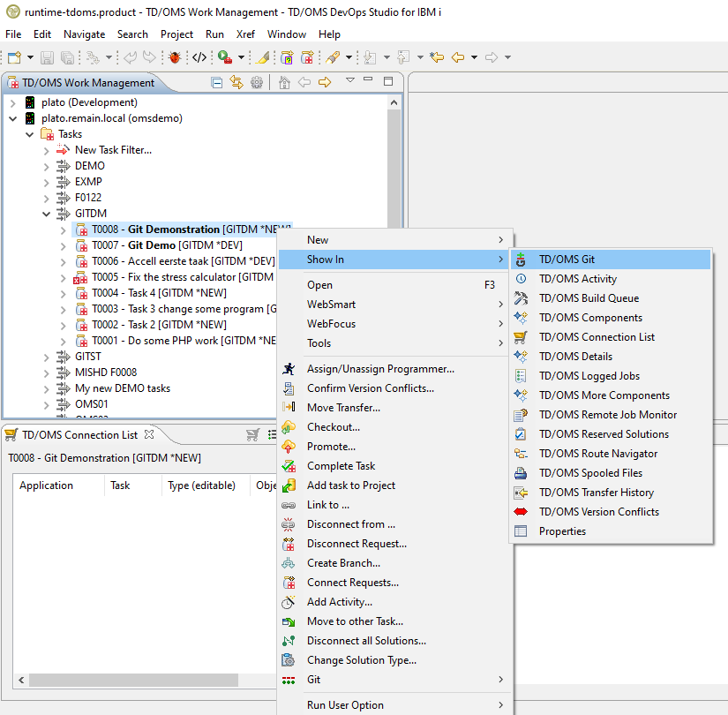Click the Debug bug icon in toolbar
The height and width of the screenshot is (715, 728).
click(175, 57)
